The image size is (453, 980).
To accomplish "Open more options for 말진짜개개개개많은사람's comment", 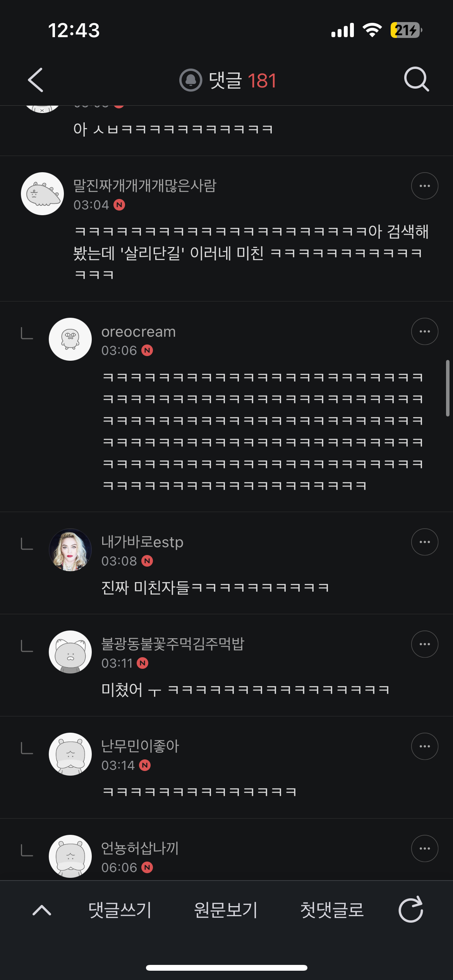I will 424,186.
